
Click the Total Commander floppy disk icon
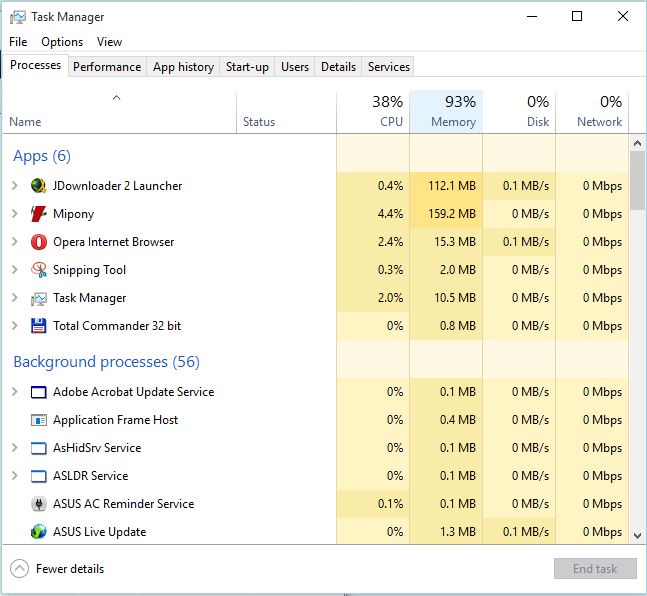38,326
